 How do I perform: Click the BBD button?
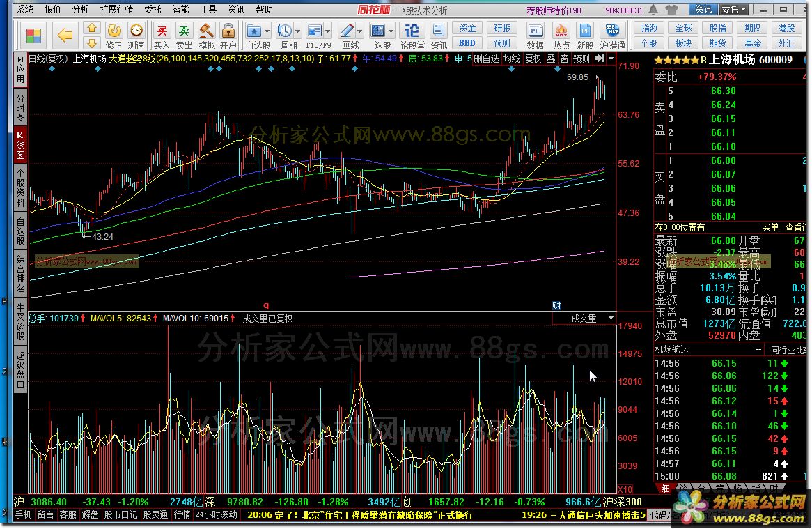(x=467, y=43)
